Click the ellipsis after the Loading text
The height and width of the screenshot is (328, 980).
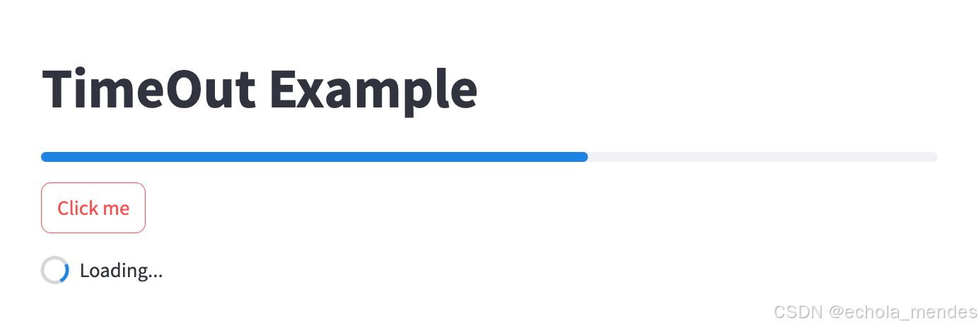156,277
